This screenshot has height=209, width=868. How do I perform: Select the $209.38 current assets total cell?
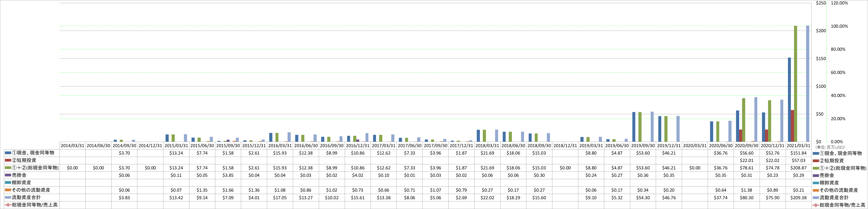[x=798, y=197]
